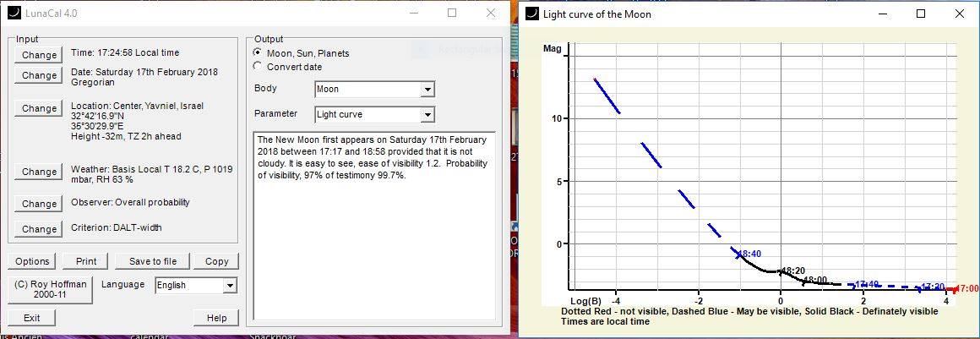Close the Light curve of the Moon window
Viewport: 980px width, 339px height.
pyautogui.click(x=959, y=14)
